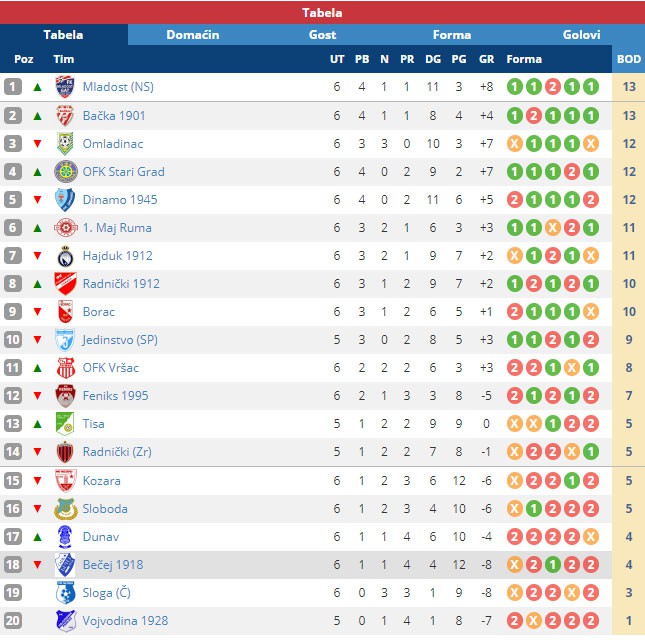Open the Vojvodina 1928 team page
The height and width of the screenshot is (640, 645).
[x=125, y=621]
